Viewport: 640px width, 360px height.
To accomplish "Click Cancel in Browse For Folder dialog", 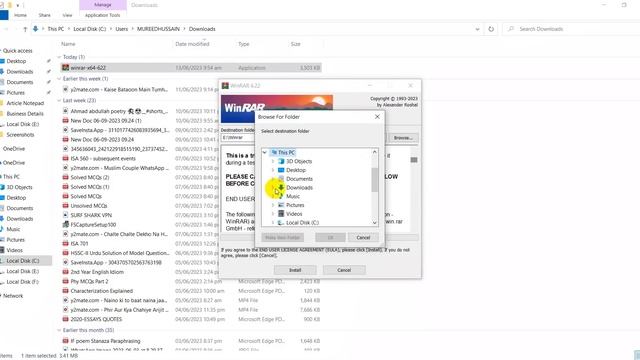I will pyautogui.click(x=363, y=238).
